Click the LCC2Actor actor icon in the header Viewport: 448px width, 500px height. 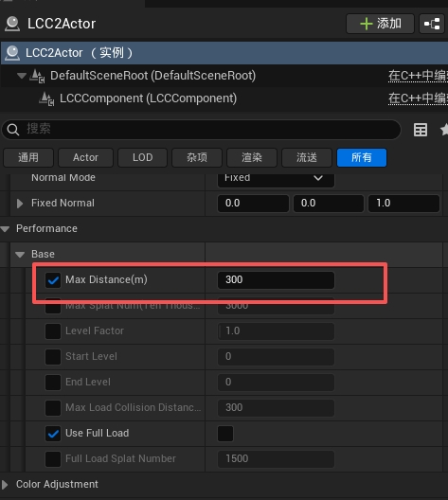tap(12, 24)
